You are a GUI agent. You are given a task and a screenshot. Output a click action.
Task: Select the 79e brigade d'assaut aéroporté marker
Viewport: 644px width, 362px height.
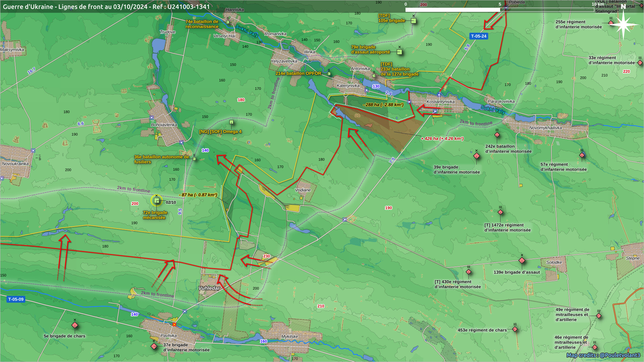pyautogui.click(x=399, y=52)
